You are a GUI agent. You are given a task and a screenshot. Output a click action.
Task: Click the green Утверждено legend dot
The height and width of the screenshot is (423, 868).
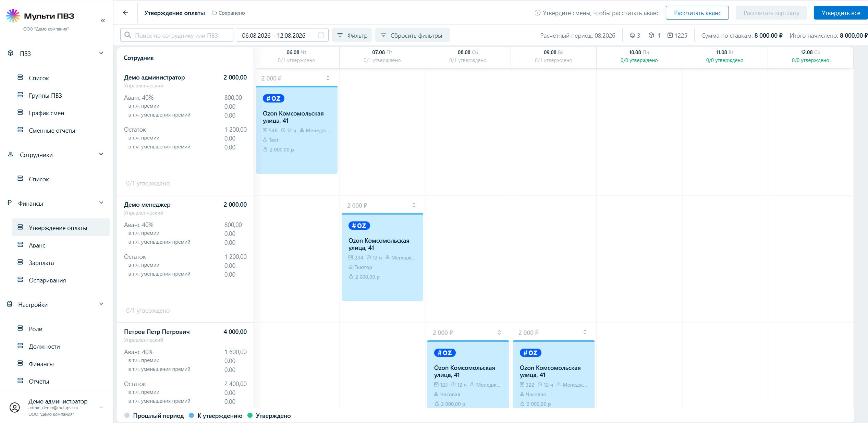[x=250, y=415]
